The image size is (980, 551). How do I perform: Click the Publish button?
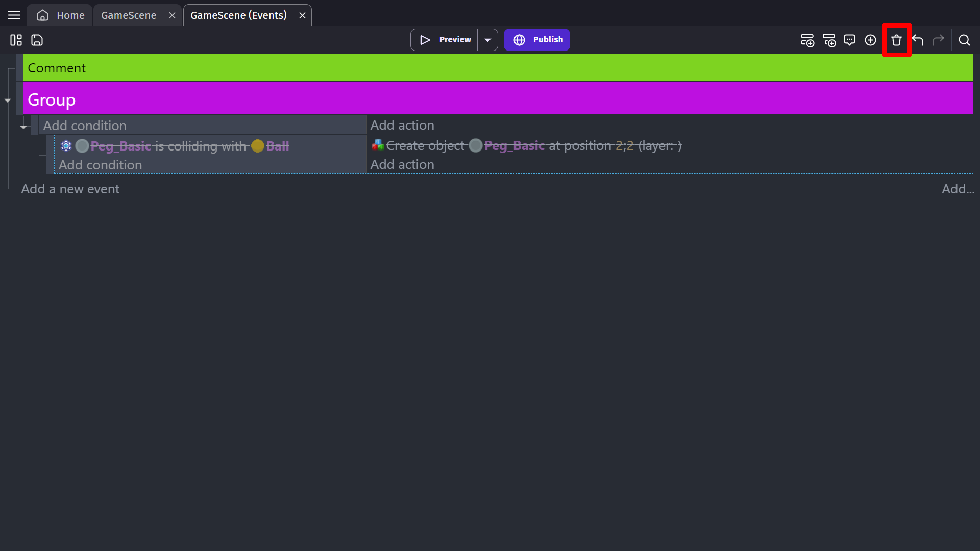coord(537,40)
